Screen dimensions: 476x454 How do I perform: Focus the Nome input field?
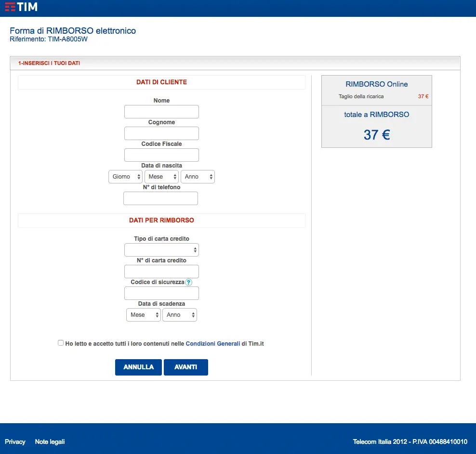(x=161, y=112)
